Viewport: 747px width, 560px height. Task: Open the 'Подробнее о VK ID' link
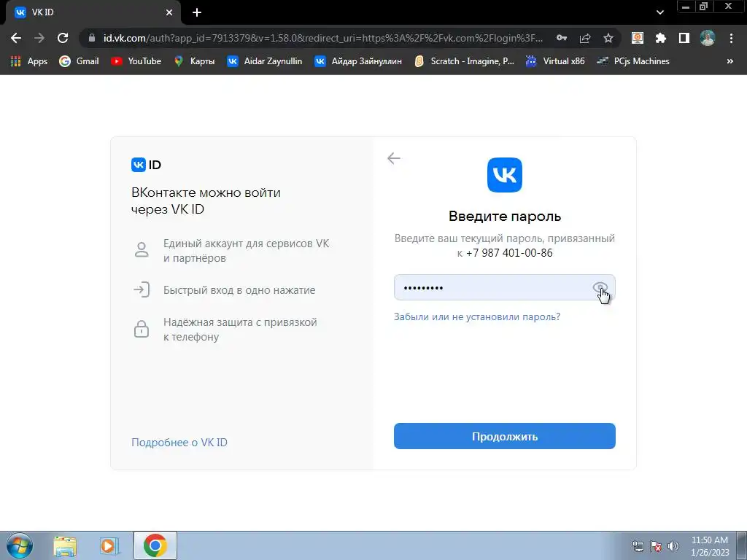[179, 443]
